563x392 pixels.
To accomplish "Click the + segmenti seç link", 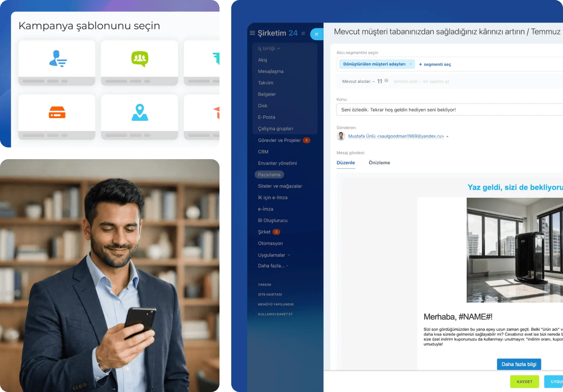I will [x=435, y=64].
